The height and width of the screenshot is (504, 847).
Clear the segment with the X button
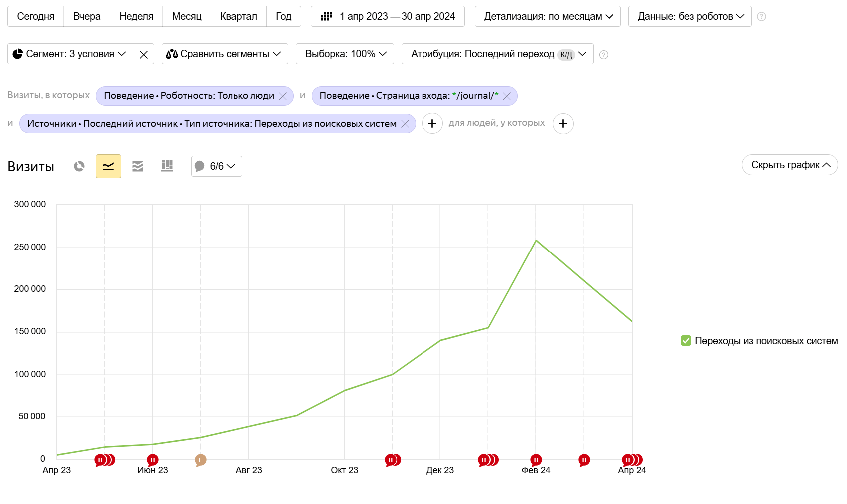point(144,54)
